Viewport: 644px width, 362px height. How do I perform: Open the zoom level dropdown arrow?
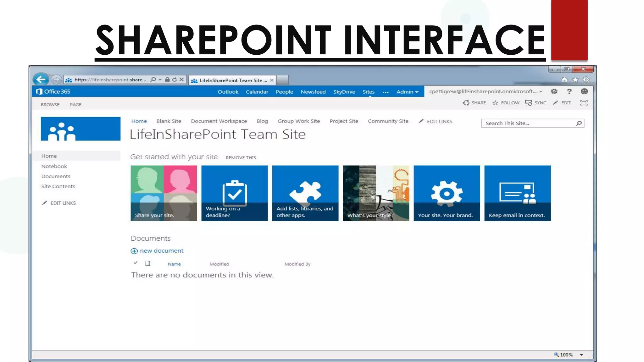tap(581, 355)
